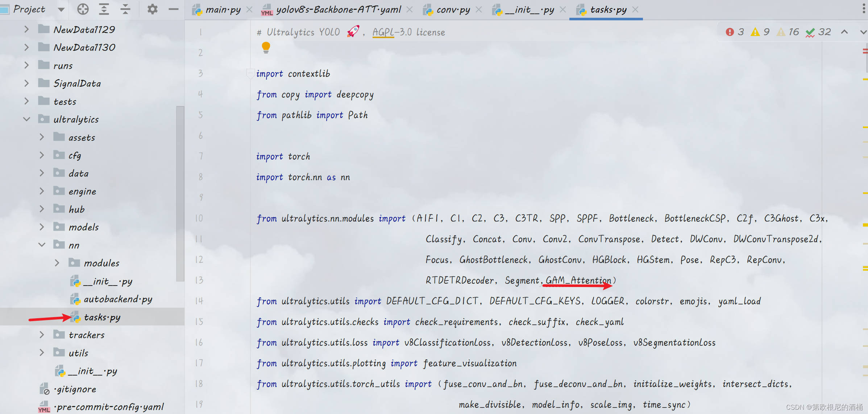Close the main.py tab

[x=249, y=10]
